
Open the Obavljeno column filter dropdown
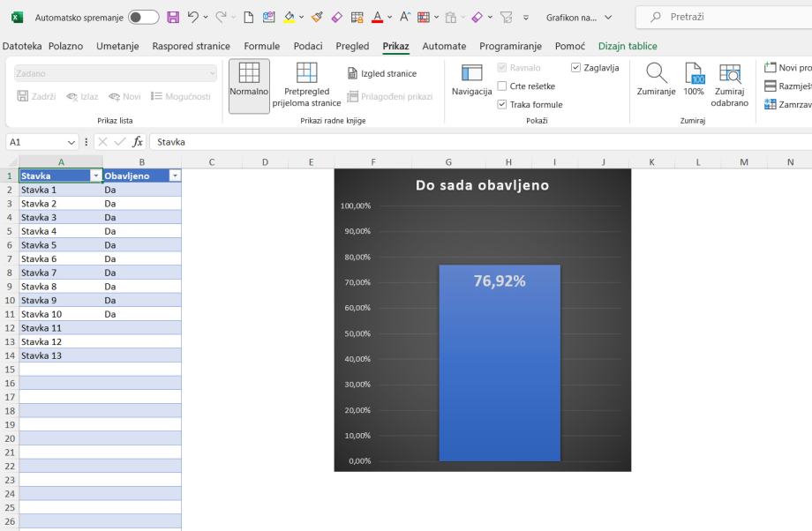coord(175,176)
